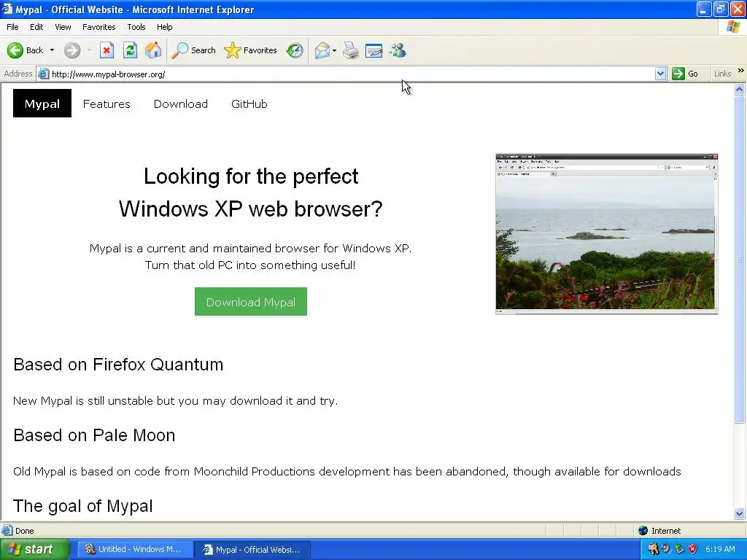Click the Mail envelope icon

click(322, 50)
